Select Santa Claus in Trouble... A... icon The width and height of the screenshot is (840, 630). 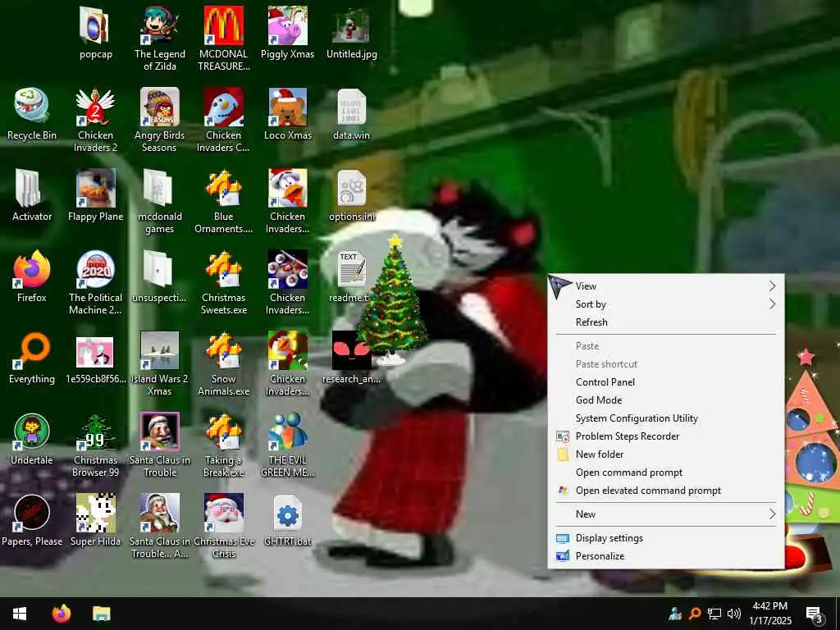[x=160, y=513]
